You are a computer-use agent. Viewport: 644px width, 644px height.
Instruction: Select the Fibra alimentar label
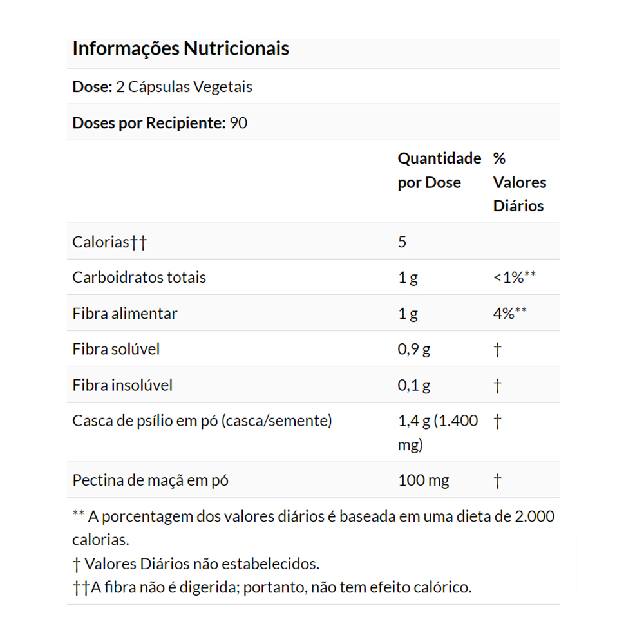[125, 314]
